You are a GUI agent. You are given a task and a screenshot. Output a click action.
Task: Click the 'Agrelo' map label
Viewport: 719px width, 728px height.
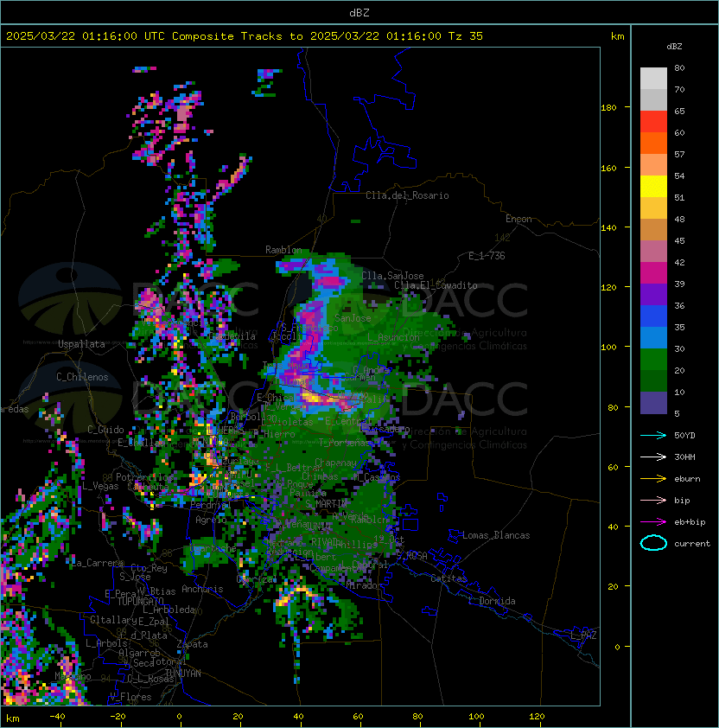click(x=211, y=520)
